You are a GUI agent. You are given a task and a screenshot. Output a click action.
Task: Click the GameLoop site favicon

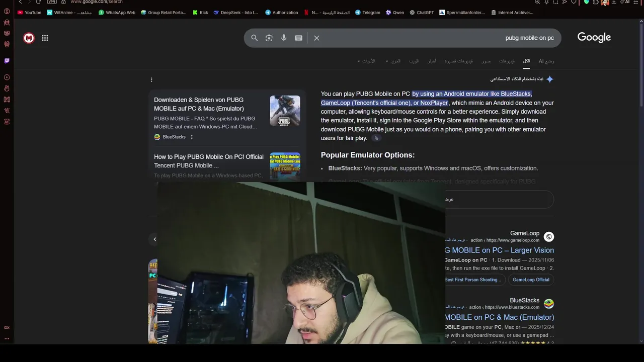pyautogui.click(x=549, y=237)
